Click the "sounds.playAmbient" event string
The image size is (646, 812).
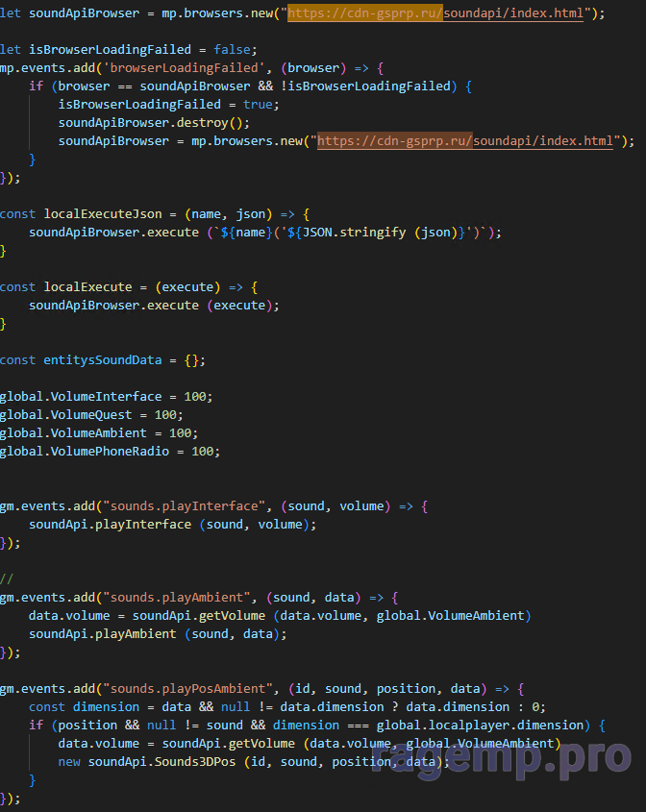[x=176, y=598]
